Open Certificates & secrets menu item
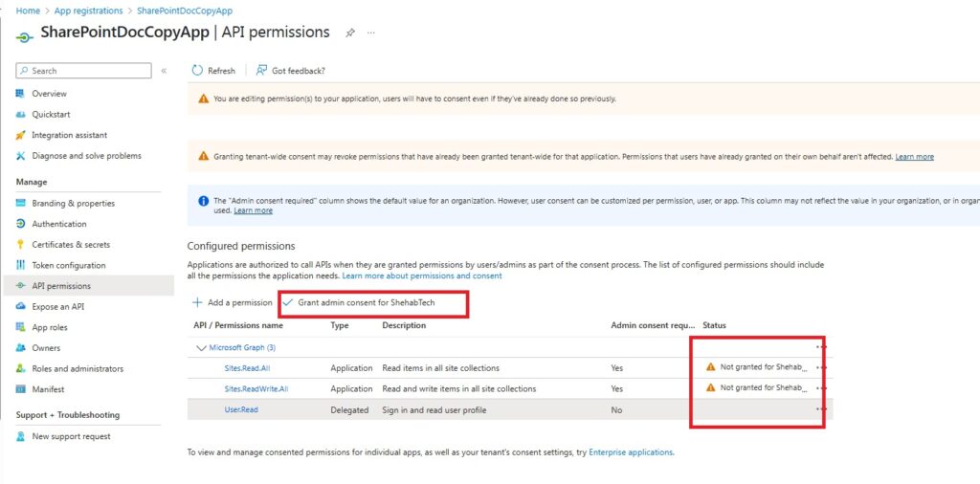Viewport: 980px width, 484px height. [x=71, y=244]
